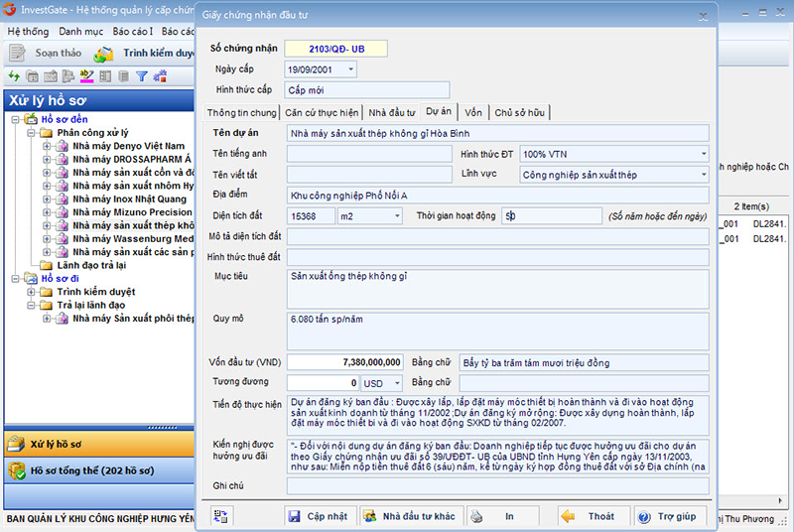This screenshot has height=532, width=794.
Task: Open the Hồ sơ tổng thể (202 hồ sơ) panel
Action: click(x=99, y=470)
